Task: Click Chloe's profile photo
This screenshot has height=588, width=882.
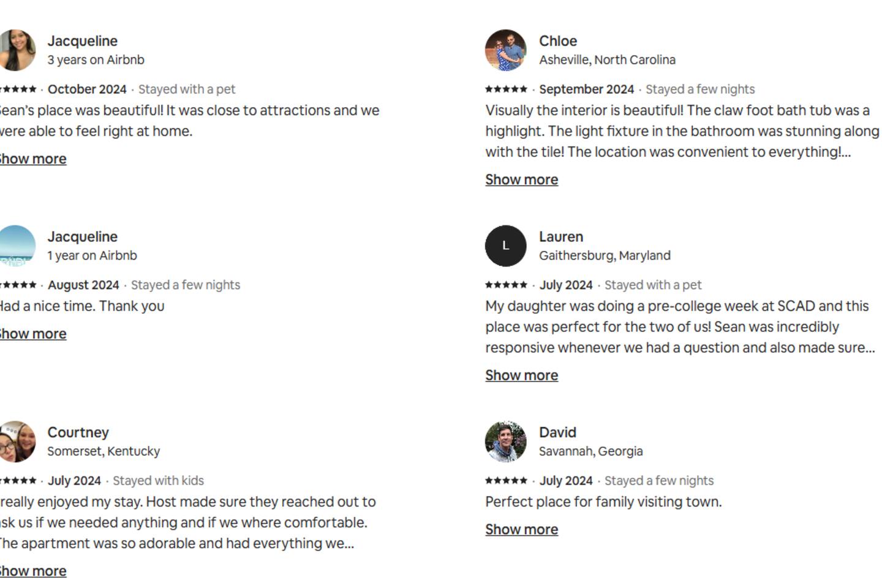Action: [x=505, y=50]
